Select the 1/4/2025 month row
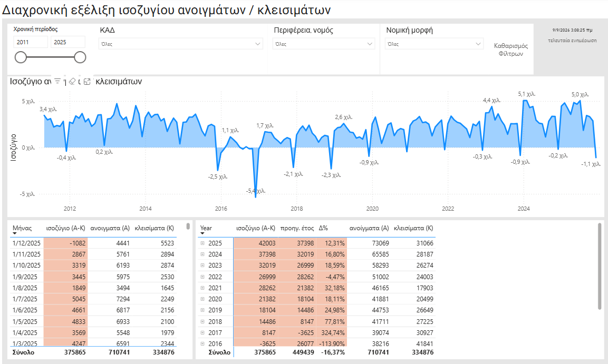The image size is (608, 364). (x=93, y=332)
